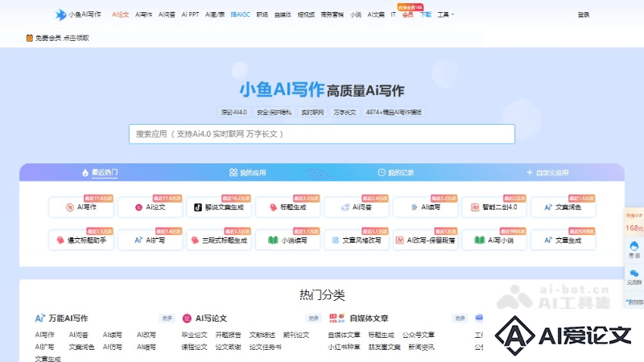Click the 实时联网 feature tag
644x362 pixels.
coord(312,112)
